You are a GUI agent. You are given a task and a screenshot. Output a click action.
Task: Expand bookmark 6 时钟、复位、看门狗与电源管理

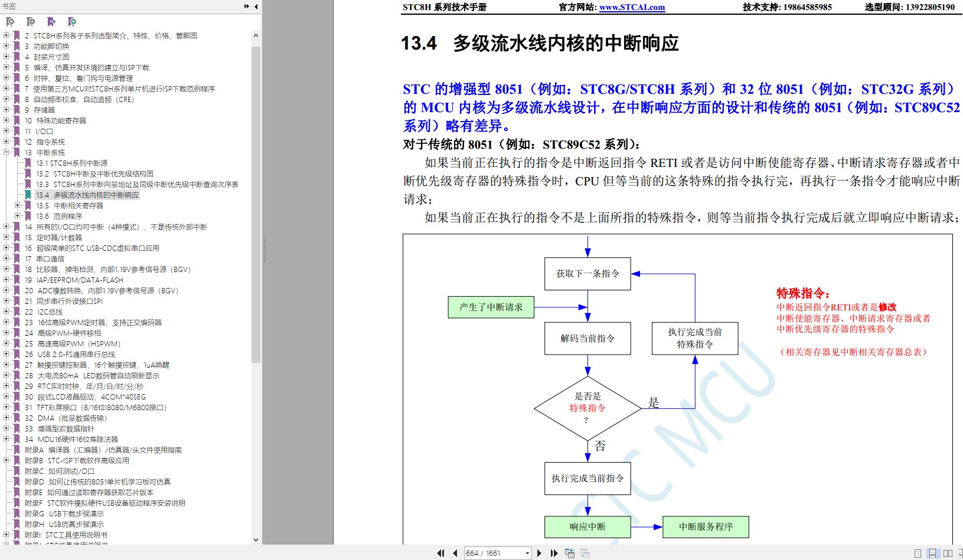coord(6,78)
